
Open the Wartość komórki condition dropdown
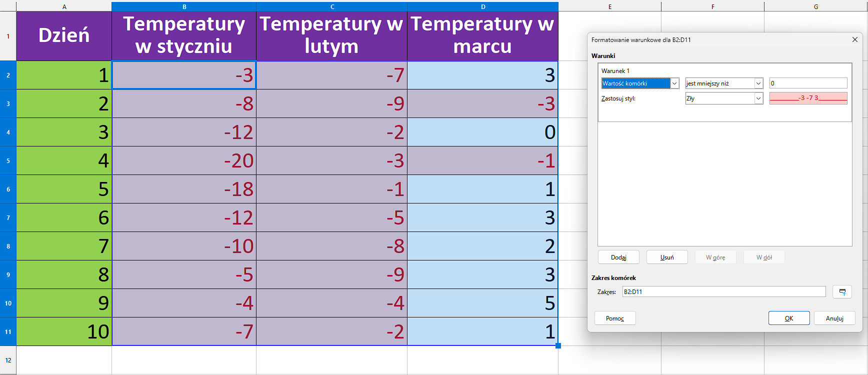pyautogui.click(x=674, y=83)
